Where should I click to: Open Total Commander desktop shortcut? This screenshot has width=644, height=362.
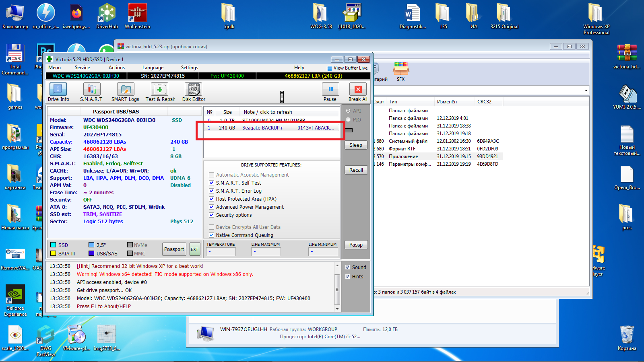(15, 59)
